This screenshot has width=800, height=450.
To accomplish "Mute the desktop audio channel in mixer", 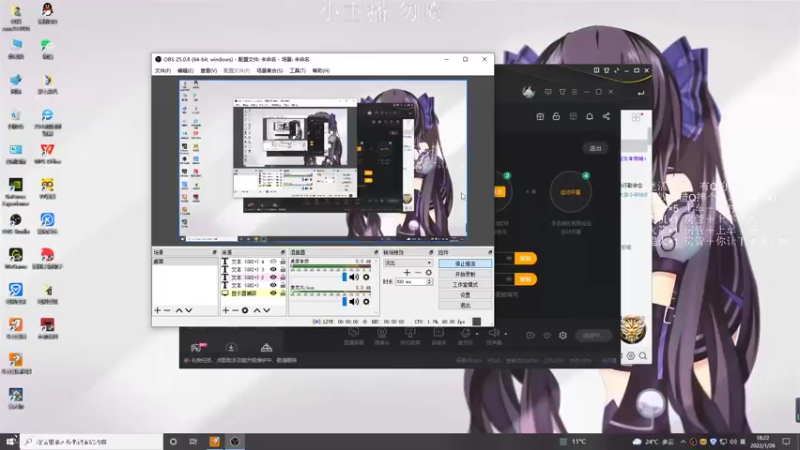I will pos(354,277).
